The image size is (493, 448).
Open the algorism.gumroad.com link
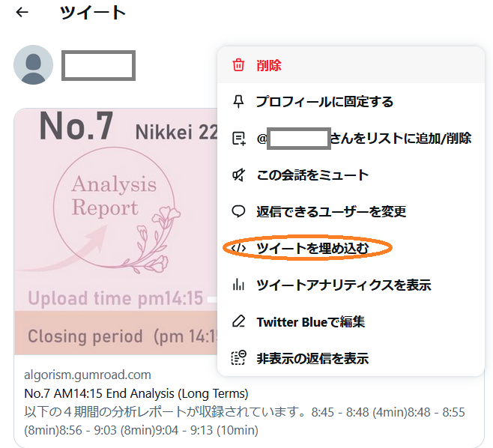tap(88, 375)
